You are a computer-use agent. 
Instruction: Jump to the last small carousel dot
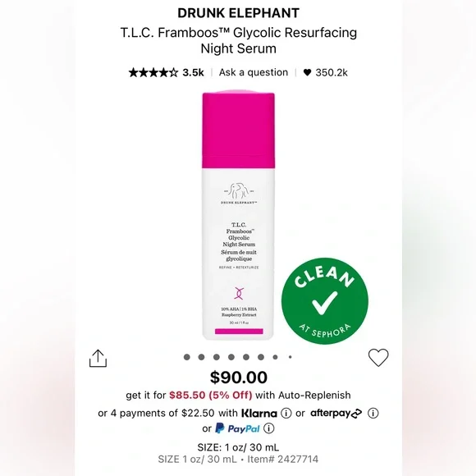[291, 357]
